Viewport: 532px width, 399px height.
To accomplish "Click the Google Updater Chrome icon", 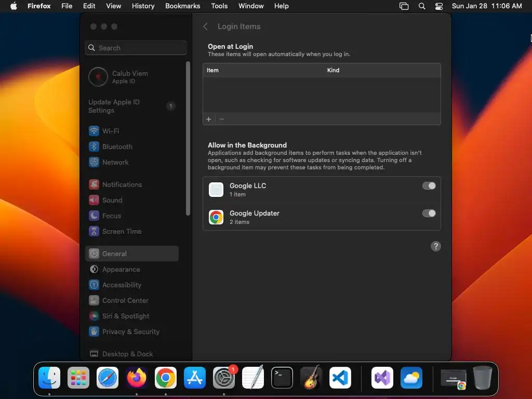I will click(x=216, y=217).
